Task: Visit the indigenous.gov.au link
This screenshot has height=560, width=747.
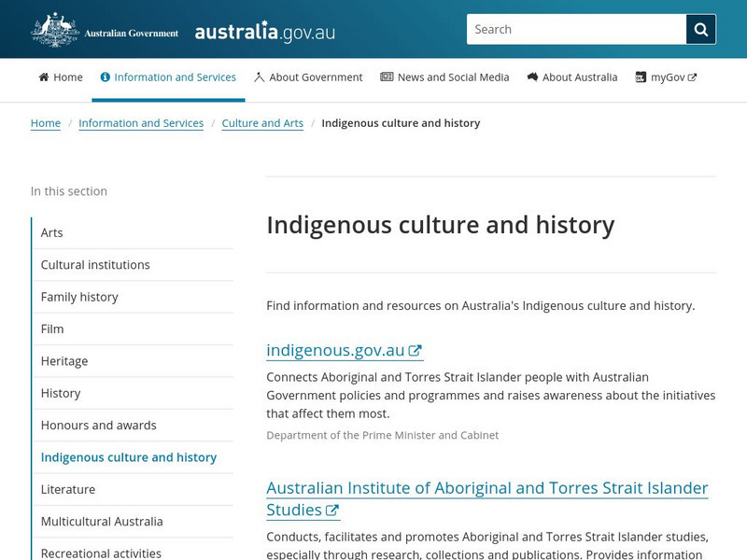Action: click(x=344, y=351)
